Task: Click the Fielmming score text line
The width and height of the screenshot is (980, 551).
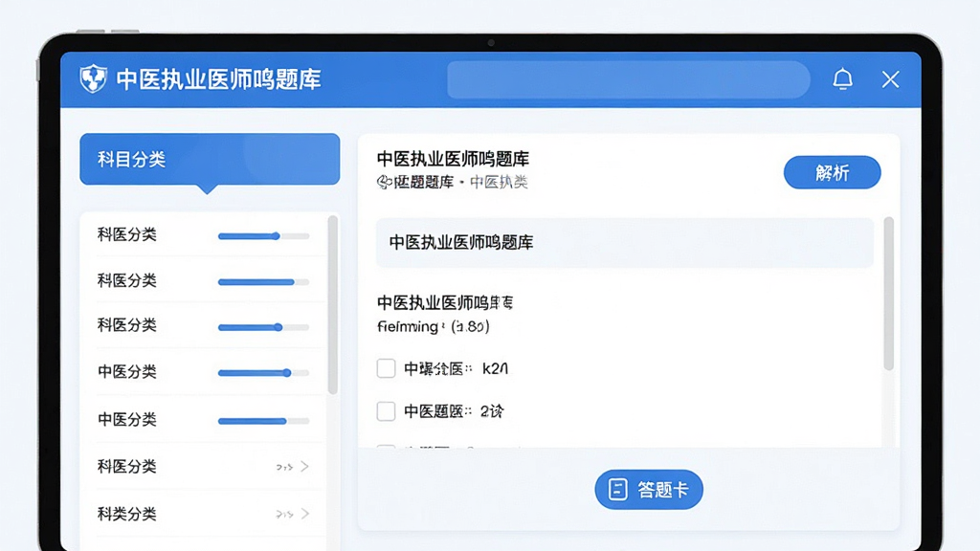Action: pyautogui.click(x=434, y=326)
